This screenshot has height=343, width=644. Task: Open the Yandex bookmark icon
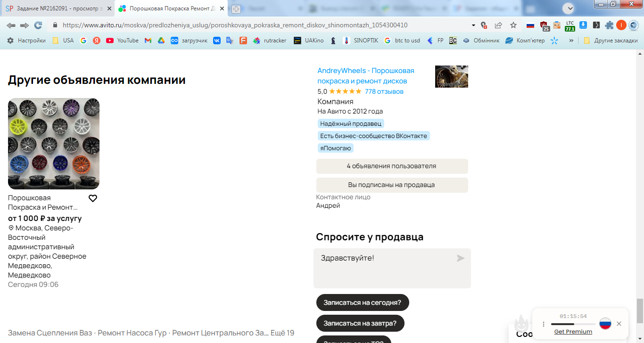coord(97,41)
